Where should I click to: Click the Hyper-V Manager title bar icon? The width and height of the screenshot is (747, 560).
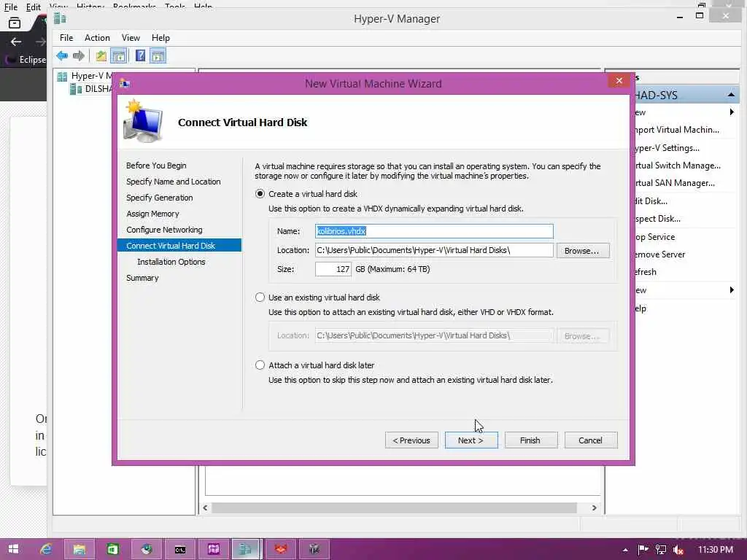coord(60,18)
